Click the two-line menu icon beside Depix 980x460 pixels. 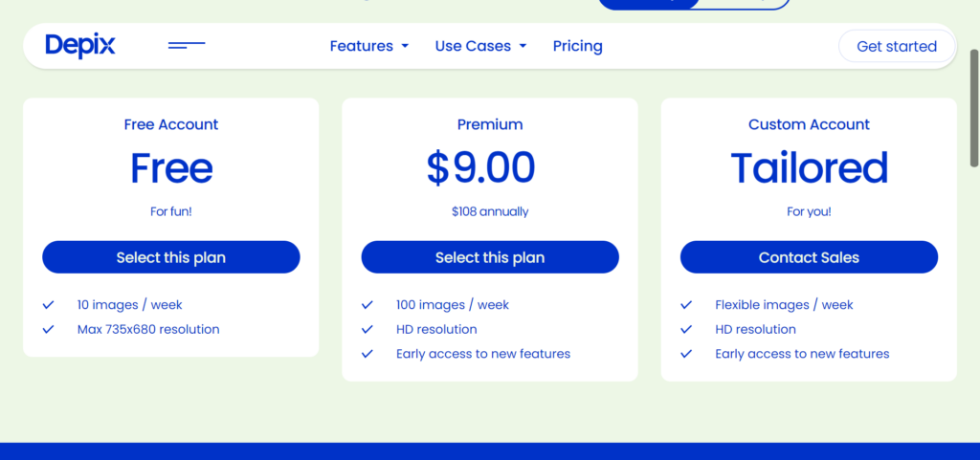tap(187, 45)
